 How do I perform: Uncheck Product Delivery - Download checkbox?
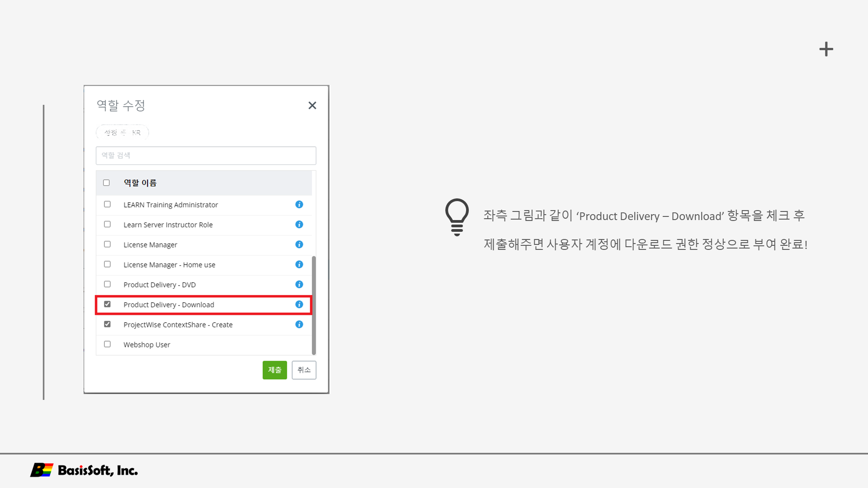tap(107, 304)
